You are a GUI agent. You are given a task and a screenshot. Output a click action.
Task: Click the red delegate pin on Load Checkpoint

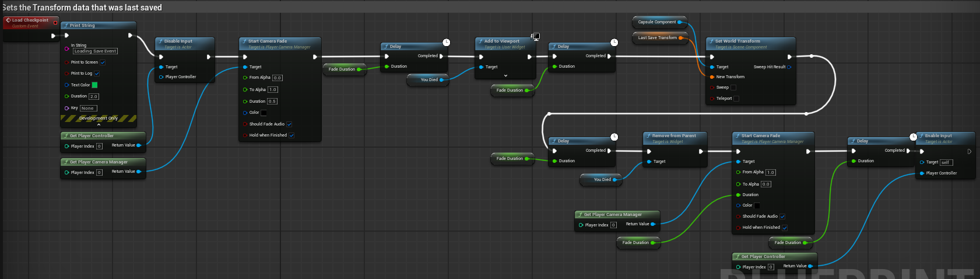55,23
